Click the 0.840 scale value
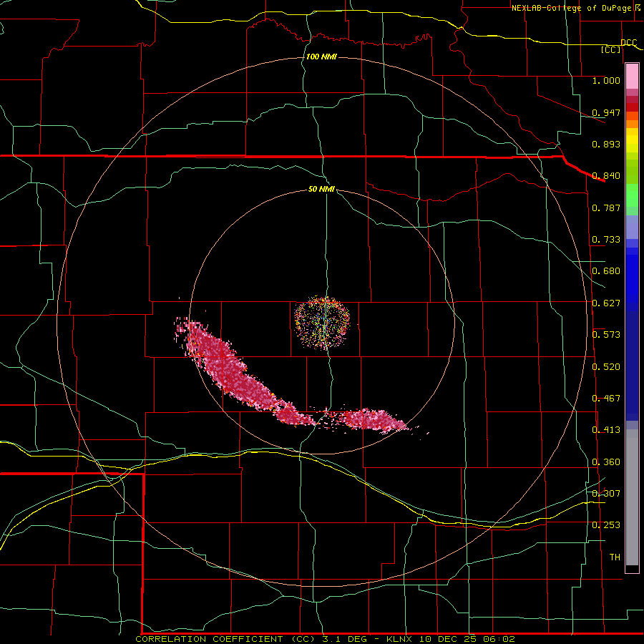This screenshot has width=644, height=644. pyautogui.click(x=606, y=176)
